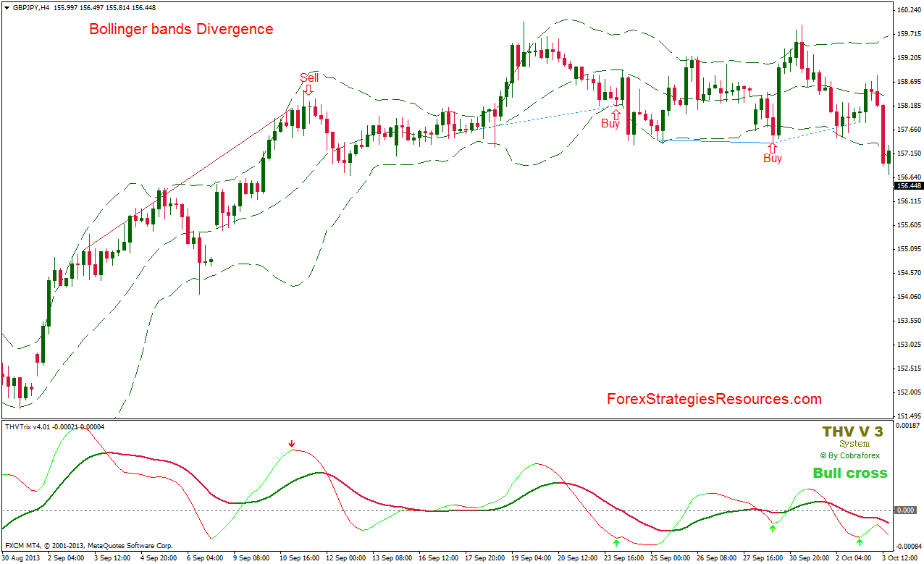Viewport: 924px width, 564px height.
Task: Click the 157.150 price axis label
Action: [x=908, y=153]
